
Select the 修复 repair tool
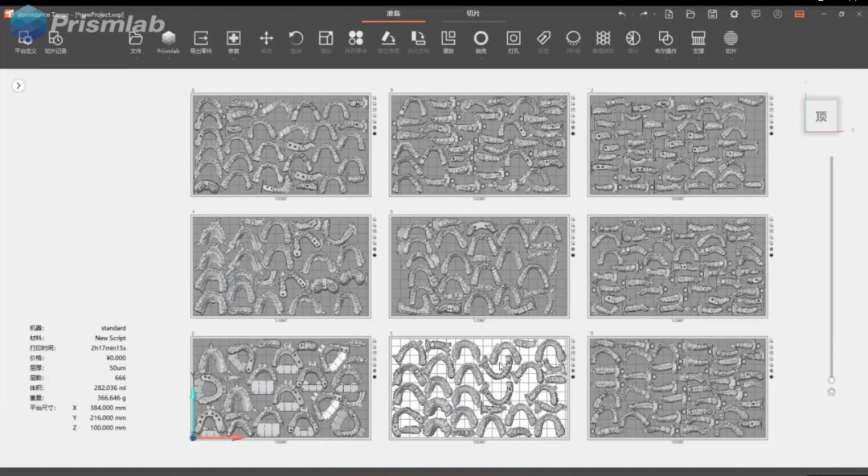233,40
